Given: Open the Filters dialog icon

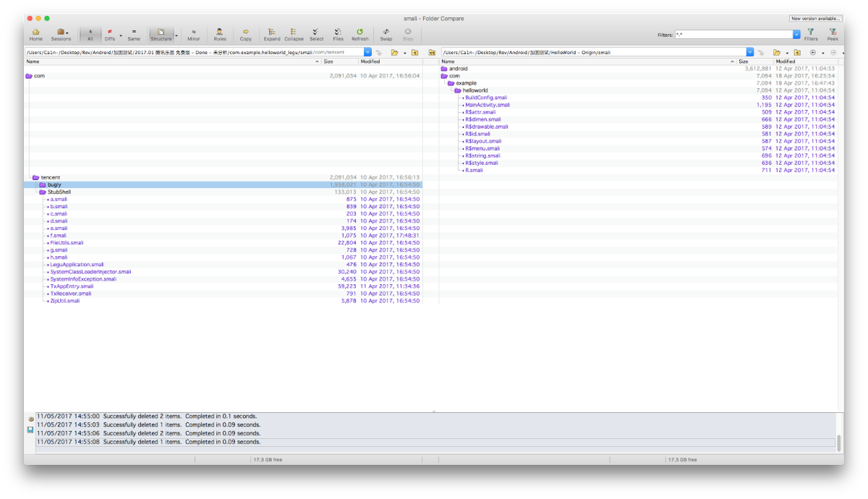Looking at the screenshot, I should [811, 34].
